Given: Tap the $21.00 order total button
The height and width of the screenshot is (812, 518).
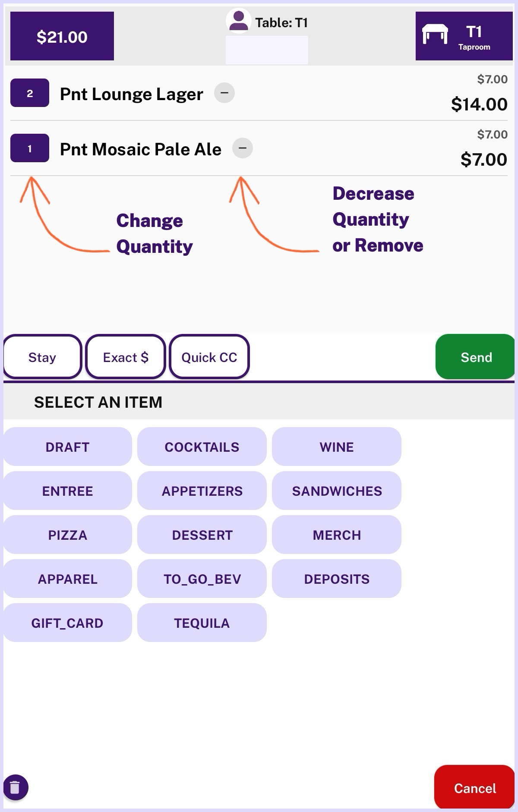Looking at the screenshot, I should coord(62,36).
